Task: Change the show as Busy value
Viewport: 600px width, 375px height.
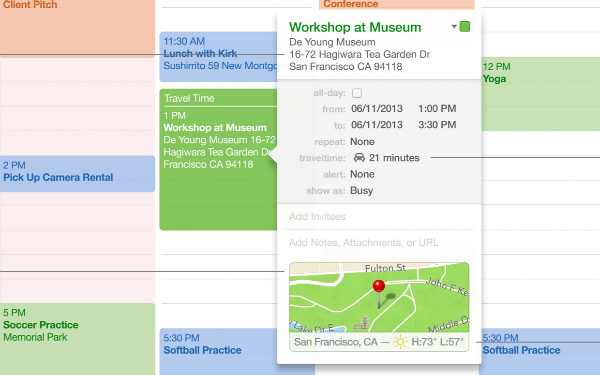Action: (362, 191)
